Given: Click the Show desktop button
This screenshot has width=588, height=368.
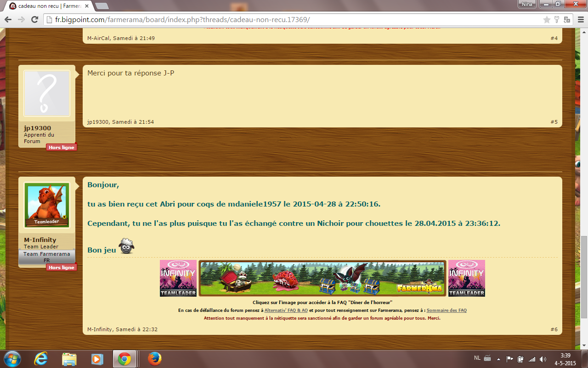Looking at the screenshot, I should point(585,359).
